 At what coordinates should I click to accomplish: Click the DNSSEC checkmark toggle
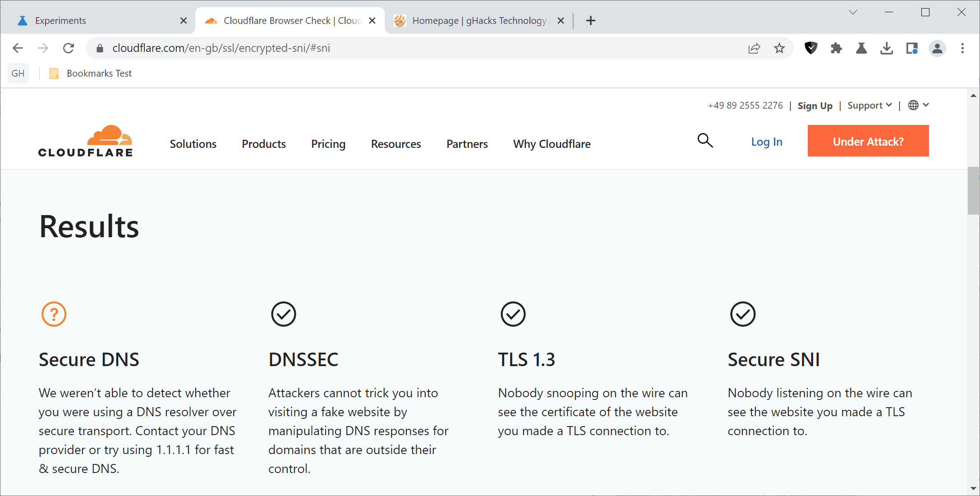283,313
